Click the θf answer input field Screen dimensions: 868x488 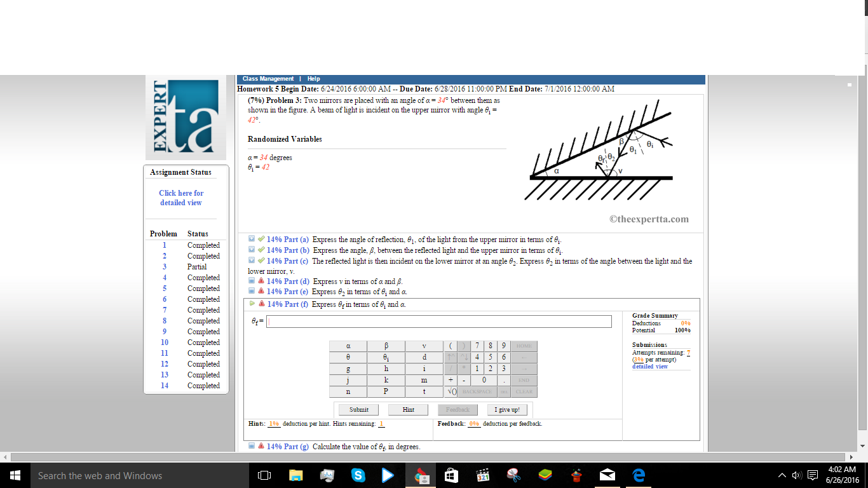440,322
